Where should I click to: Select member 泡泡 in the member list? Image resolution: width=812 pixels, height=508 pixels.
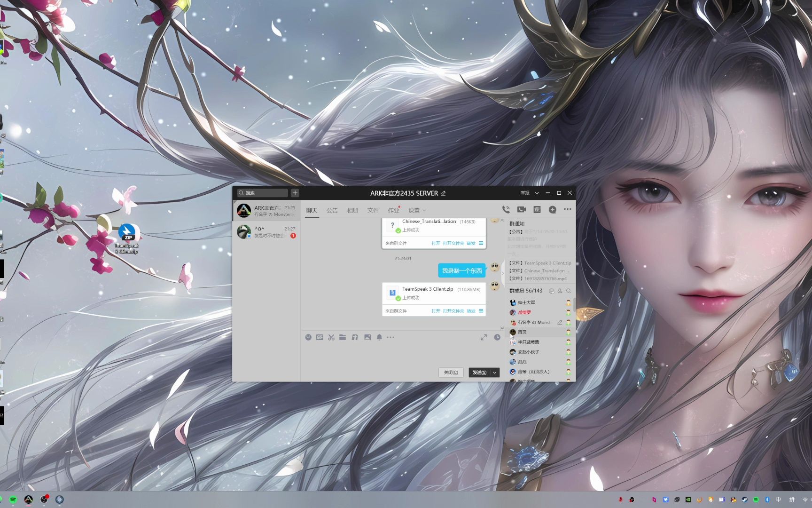coord(540,362)
